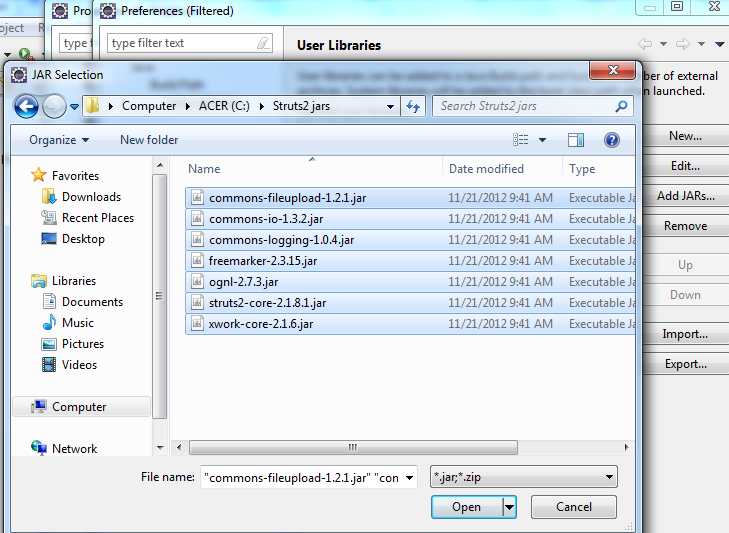Screen dimensions: 729x533
Task: Click the Struts2 jars breadcrumb segment
Action: coord(301,106)
